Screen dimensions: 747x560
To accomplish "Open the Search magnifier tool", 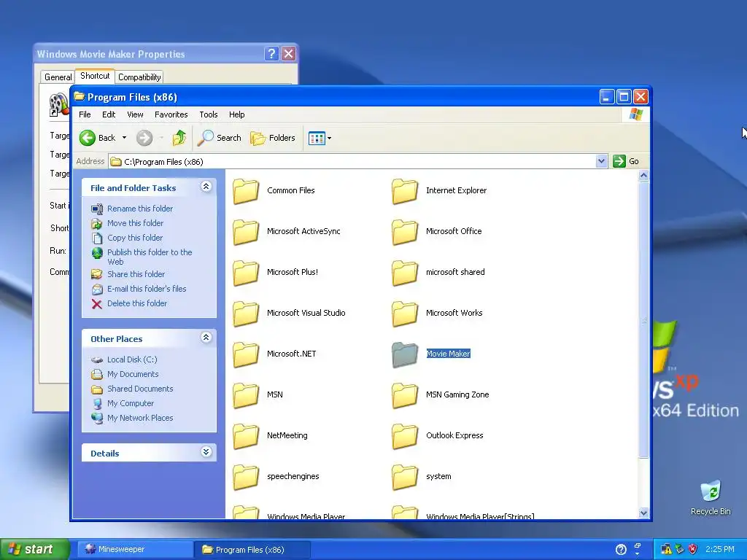I will tap(219, 138).
